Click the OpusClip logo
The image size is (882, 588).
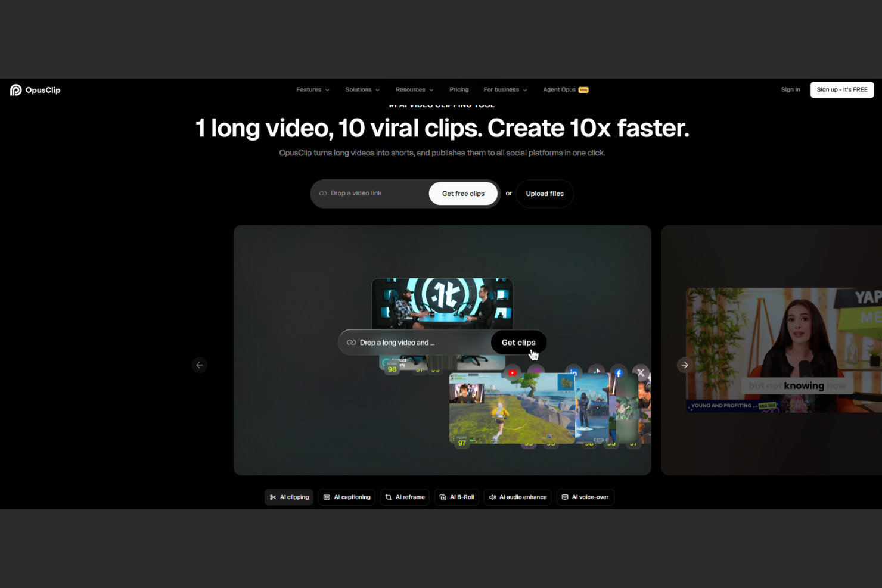pyautogui.click(x=35, y=89)
